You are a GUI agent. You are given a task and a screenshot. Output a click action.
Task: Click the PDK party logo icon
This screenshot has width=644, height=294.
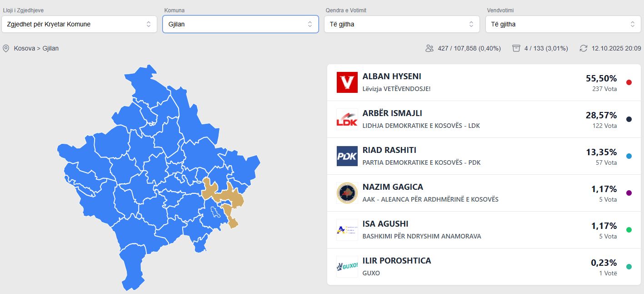pyautogui.click(x=347, y=156)
